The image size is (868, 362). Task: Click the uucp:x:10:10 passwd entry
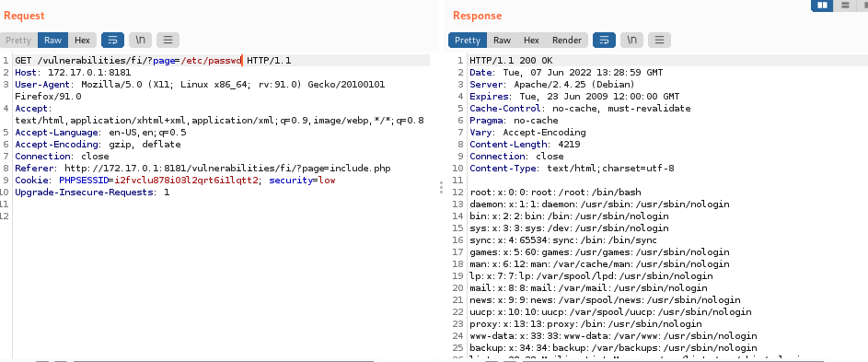[x=610, y=312]
